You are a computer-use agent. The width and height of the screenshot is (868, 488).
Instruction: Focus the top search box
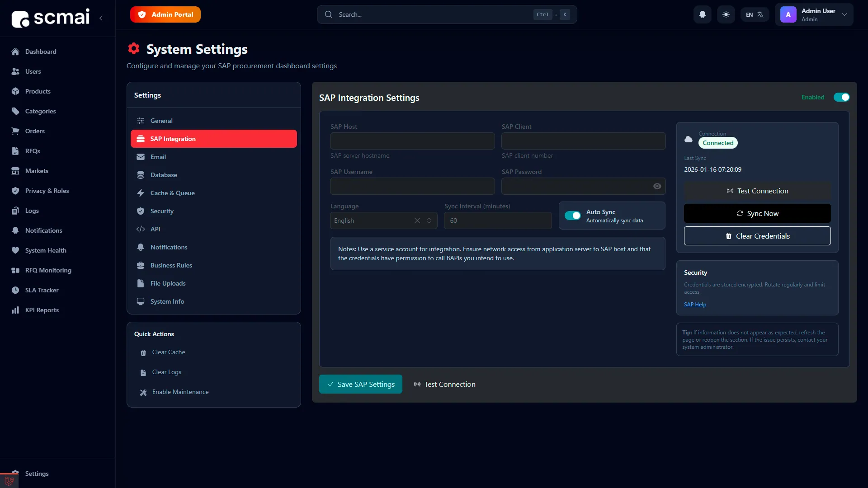tap(447, 14)
